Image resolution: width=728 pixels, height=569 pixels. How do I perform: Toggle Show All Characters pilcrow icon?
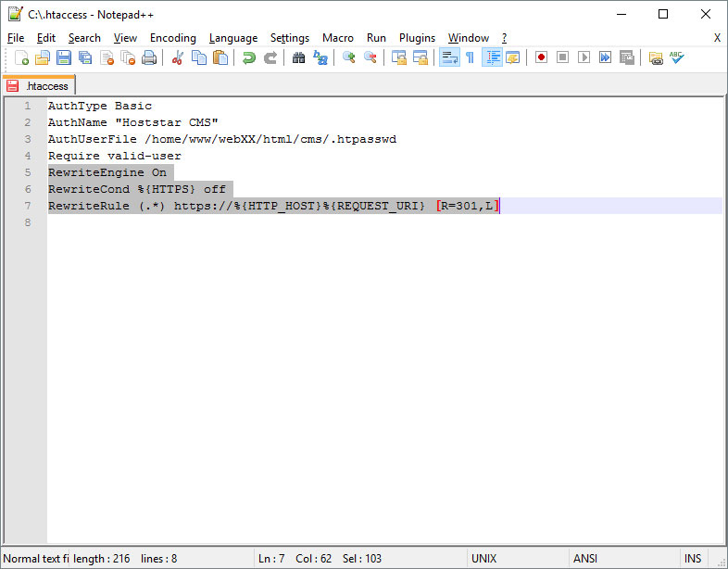pos(470,57)
